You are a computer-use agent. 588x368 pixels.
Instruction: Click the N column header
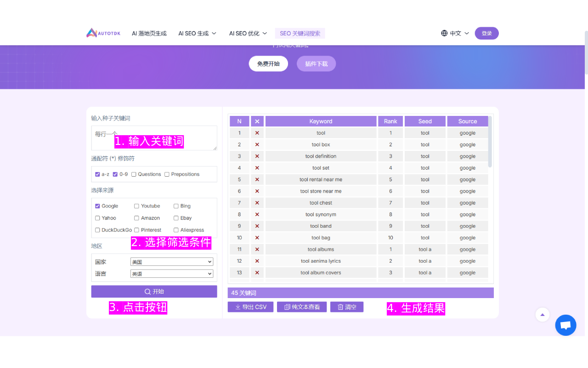click(x=239, y=121)
